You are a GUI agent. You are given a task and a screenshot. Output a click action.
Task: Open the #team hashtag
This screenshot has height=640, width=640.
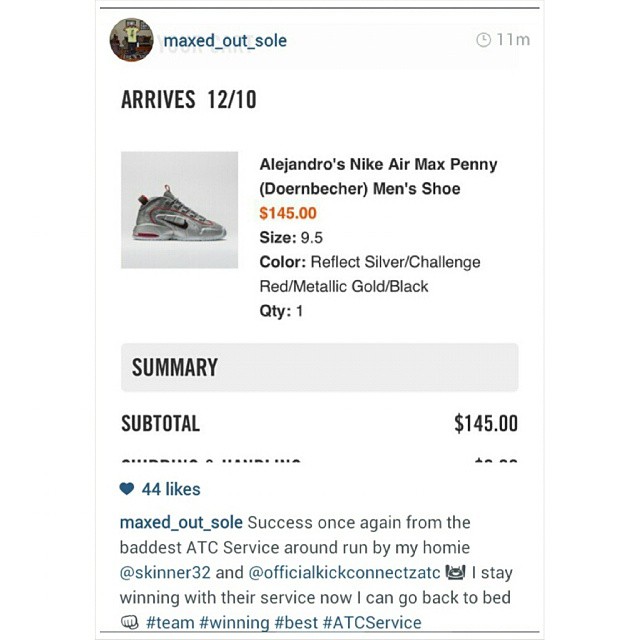coord(170,623)
